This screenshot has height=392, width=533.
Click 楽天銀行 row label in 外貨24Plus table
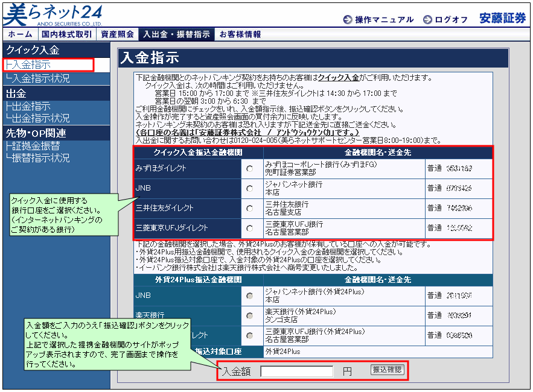tap(150, 315)
